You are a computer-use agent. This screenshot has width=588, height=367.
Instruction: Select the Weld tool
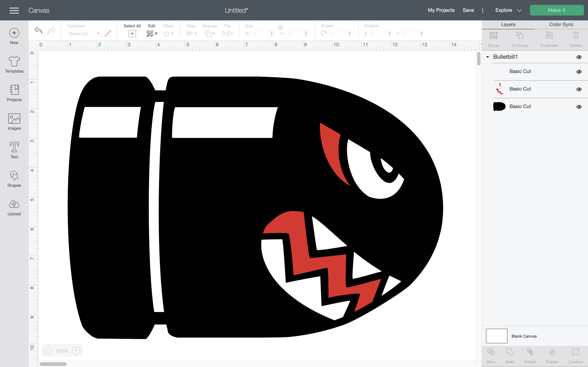(x=510, y=355)
